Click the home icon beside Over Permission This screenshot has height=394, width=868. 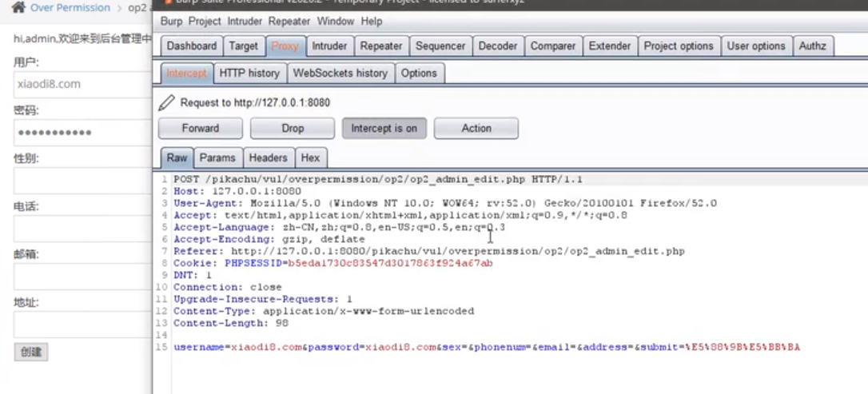[18, 7]
